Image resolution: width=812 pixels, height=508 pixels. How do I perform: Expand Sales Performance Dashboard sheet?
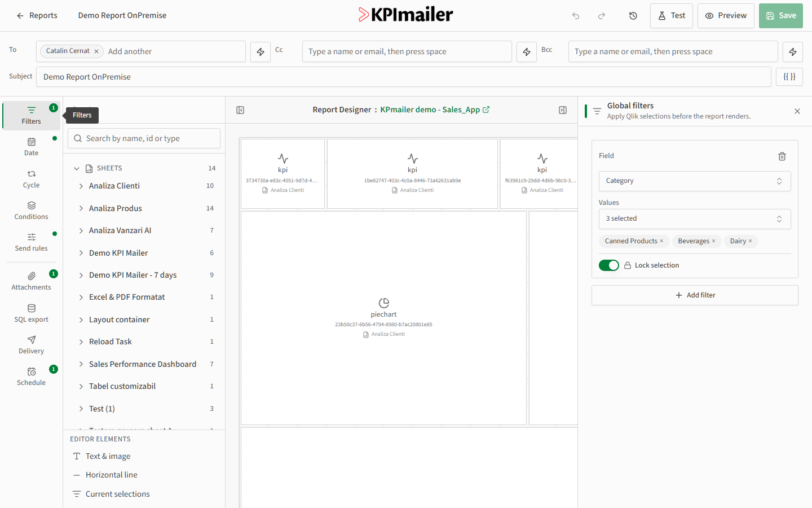click(x=81, y=365)
